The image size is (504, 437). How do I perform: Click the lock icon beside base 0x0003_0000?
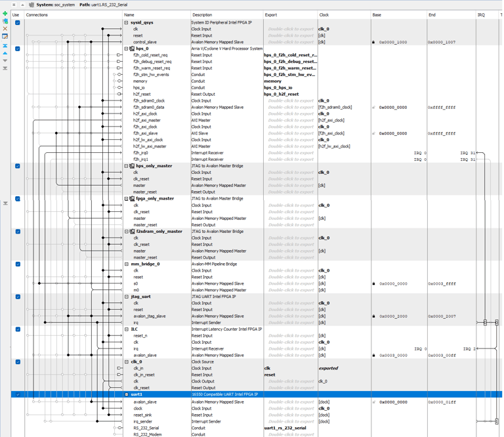point(373,356)
